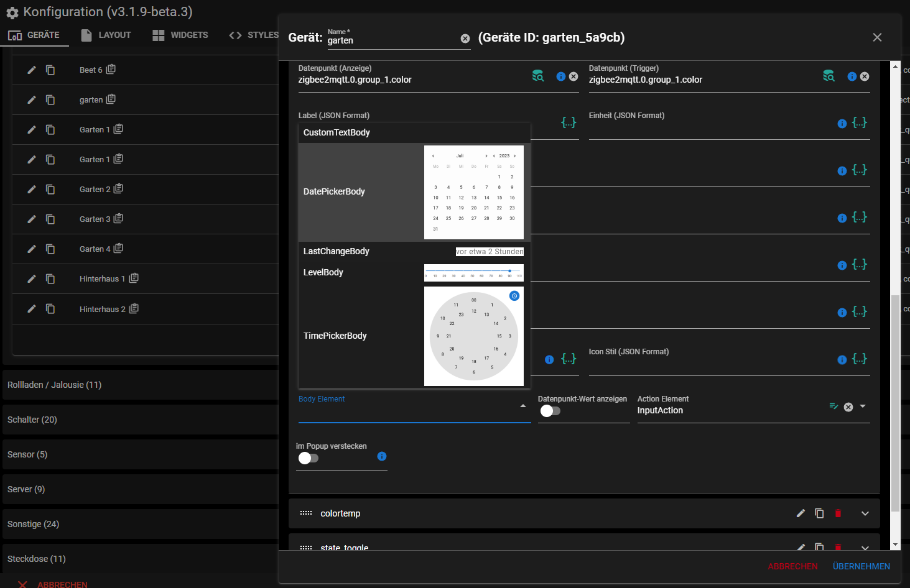
Task: Expand the Schalter (20) group
Action: (141, 420)
